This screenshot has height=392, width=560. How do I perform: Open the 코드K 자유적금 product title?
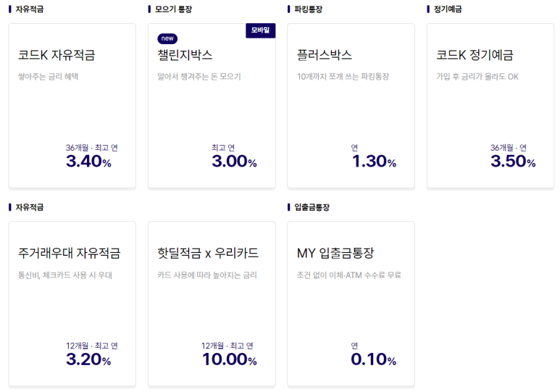[57, 55]
